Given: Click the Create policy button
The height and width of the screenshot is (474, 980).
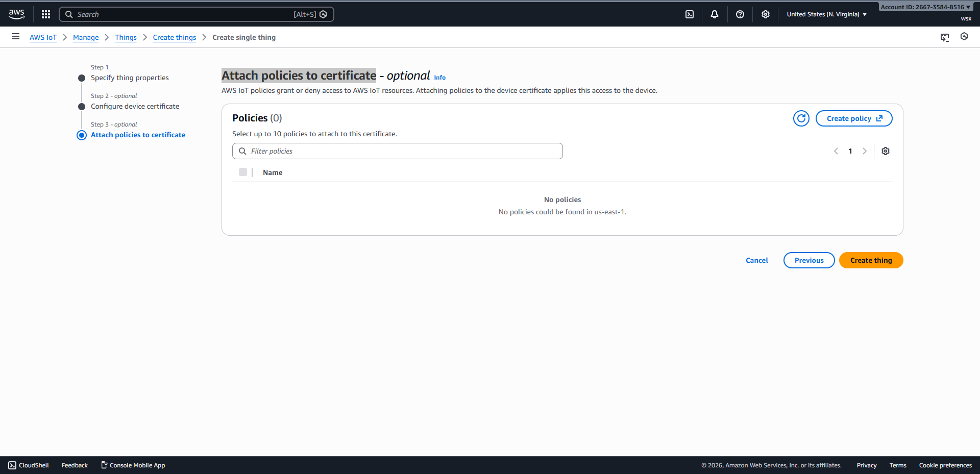Looking at the screenshot, I should pos(854,118).
